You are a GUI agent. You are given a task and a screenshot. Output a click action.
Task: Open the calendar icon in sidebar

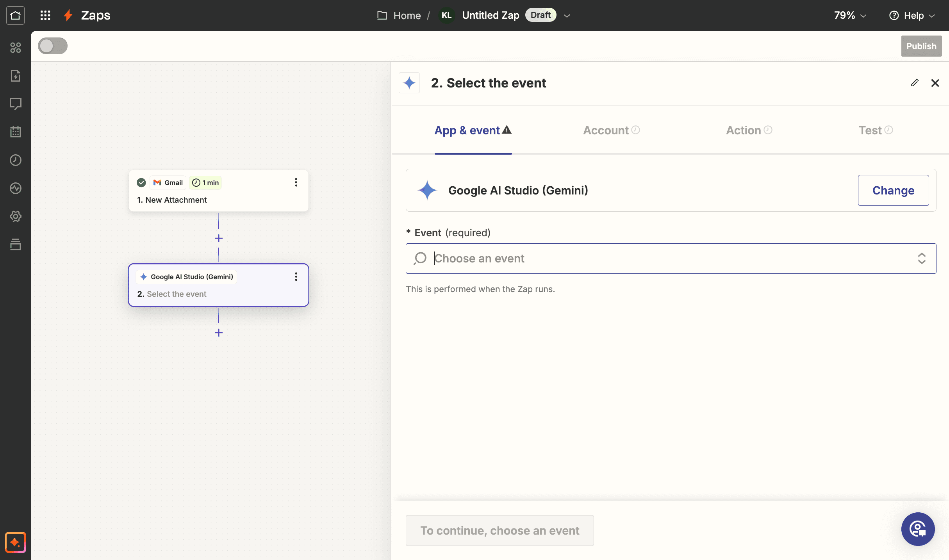(15, 132)
